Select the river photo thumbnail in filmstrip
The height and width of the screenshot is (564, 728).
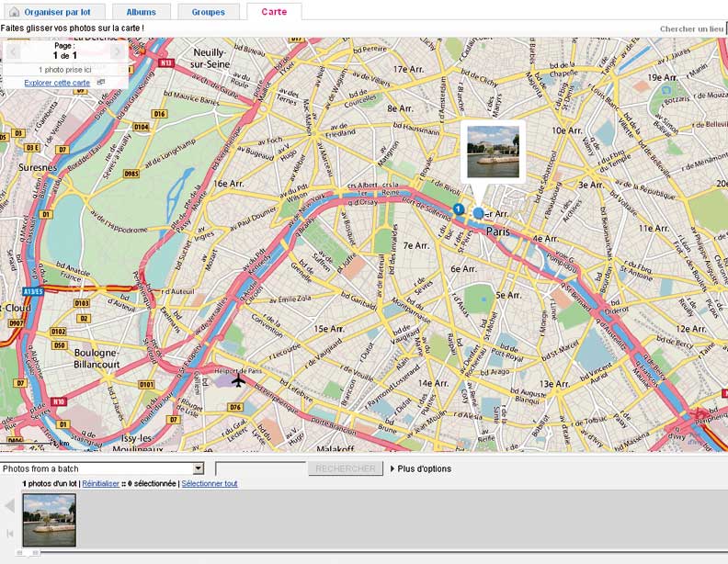point(50,520)
